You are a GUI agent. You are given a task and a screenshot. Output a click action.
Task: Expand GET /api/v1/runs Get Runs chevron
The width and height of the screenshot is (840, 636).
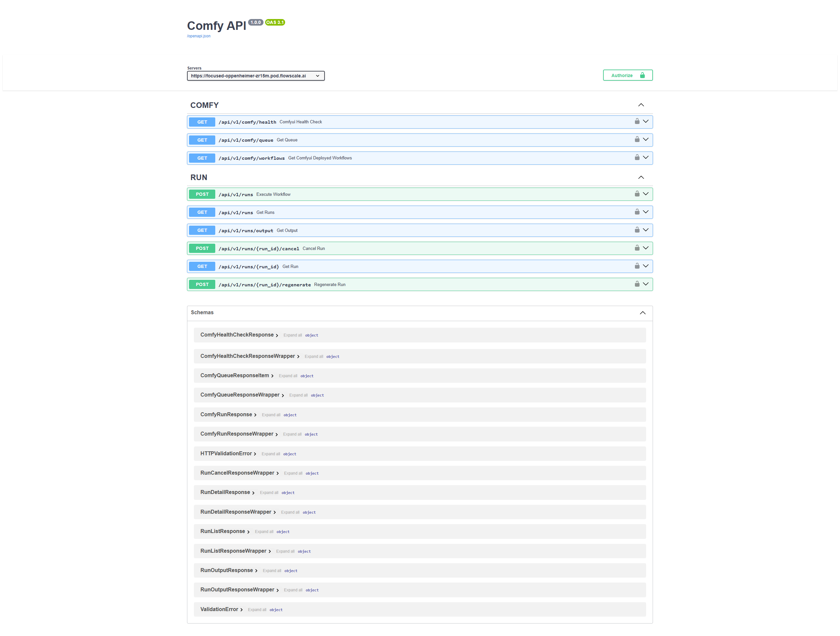[645, 212]
